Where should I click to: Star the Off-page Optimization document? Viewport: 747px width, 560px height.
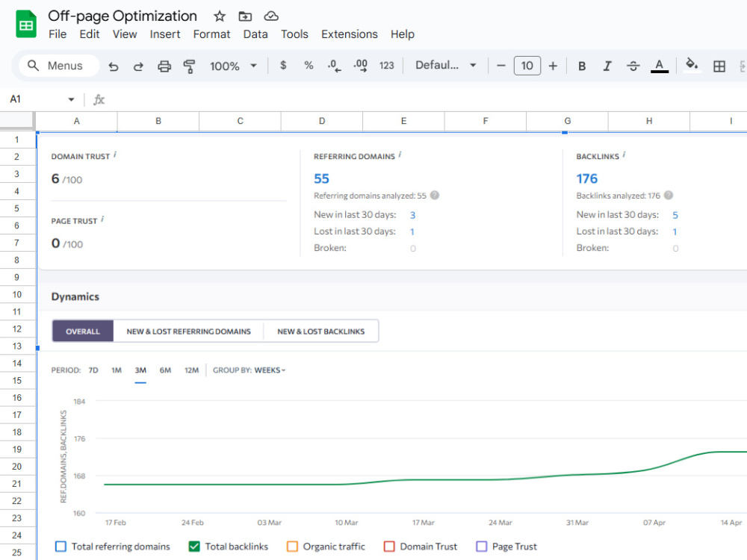[219, 16]
